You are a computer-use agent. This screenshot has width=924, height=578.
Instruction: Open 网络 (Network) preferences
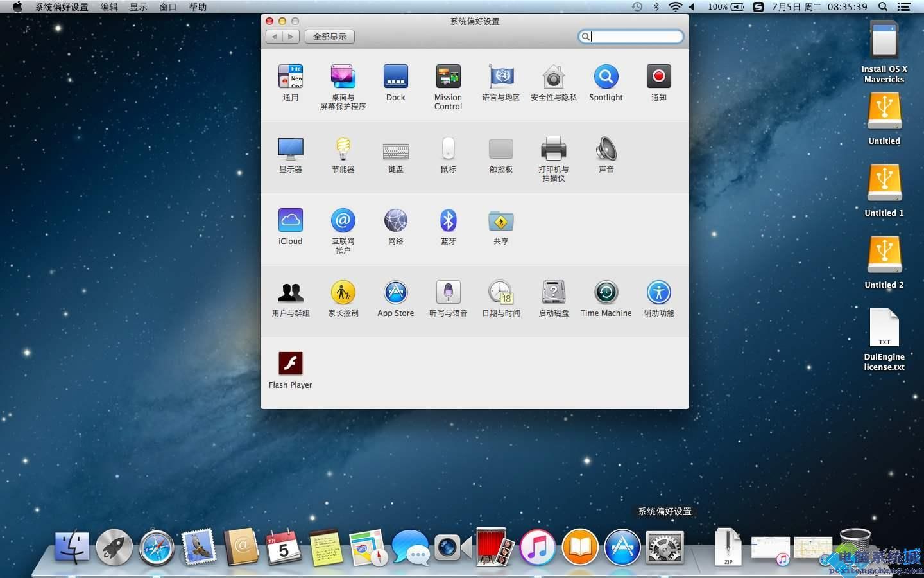(396, 220)
